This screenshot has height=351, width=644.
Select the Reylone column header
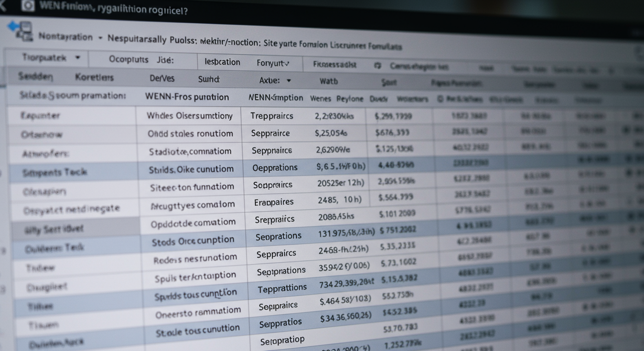click(349, 99)
